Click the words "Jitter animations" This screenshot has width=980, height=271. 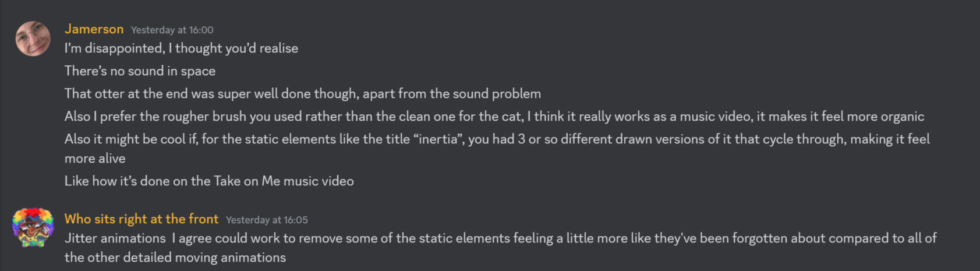coord(115,238)
